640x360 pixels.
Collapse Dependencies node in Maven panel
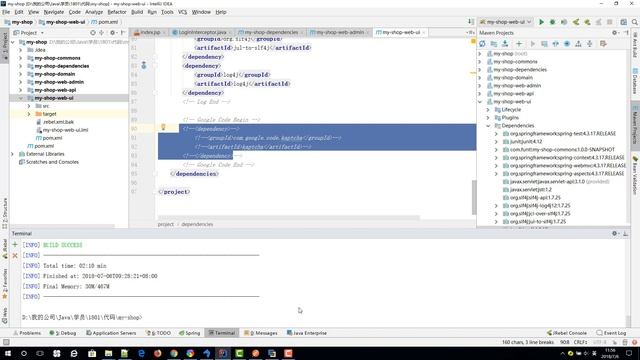[488, 126]
